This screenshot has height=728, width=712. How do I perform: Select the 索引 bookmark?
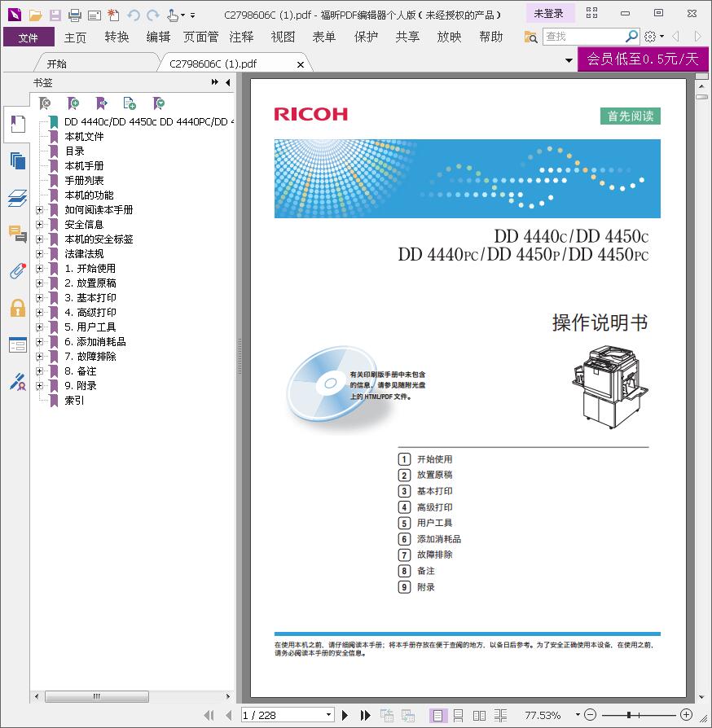74,400
